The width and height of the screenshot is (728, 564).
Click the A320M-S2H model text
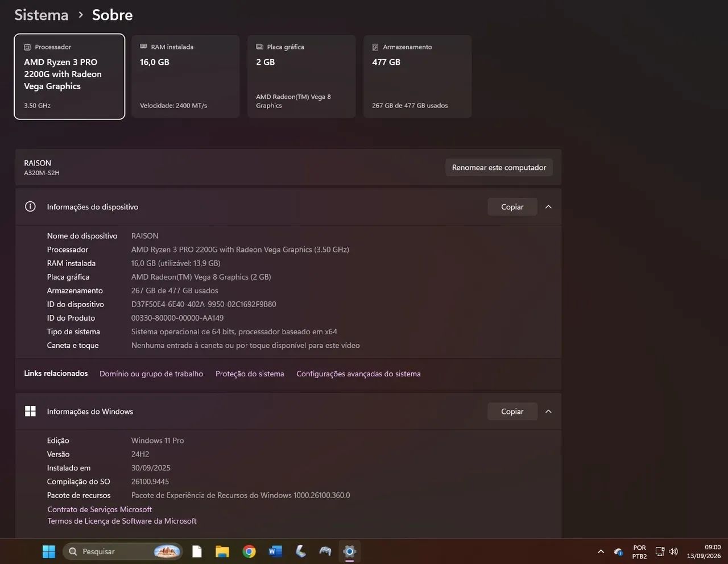(x=42, y=173)
